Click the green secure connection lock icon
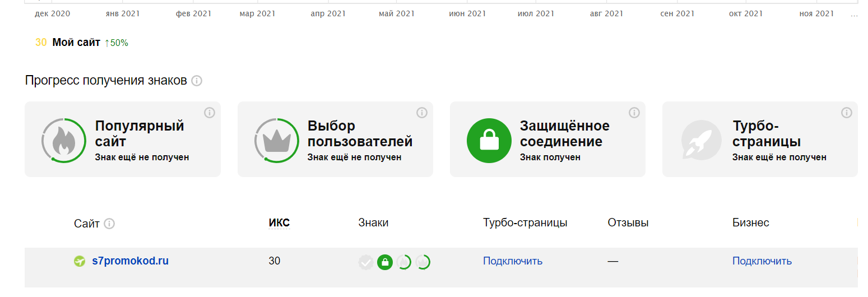 coord(489,140)
